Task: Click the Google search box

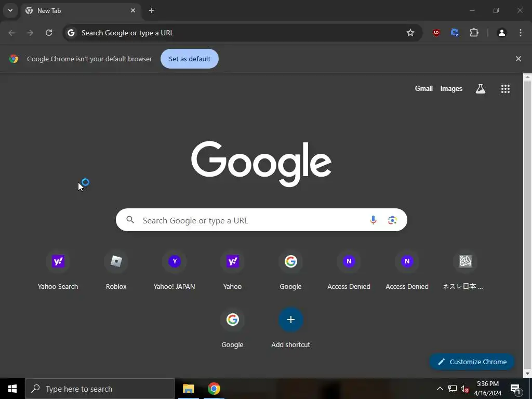Action: click(261, 220)
